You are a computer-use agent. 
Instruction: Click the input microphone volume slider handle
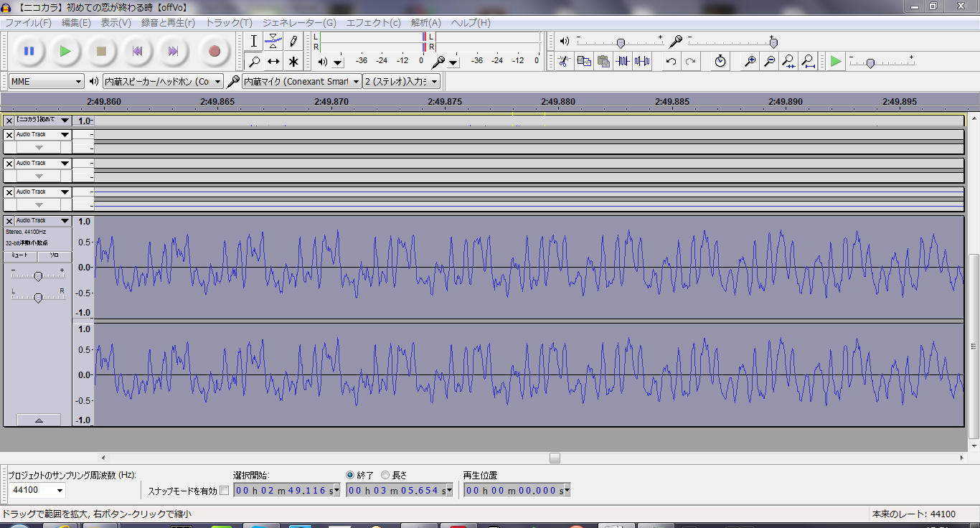[773, 43]
